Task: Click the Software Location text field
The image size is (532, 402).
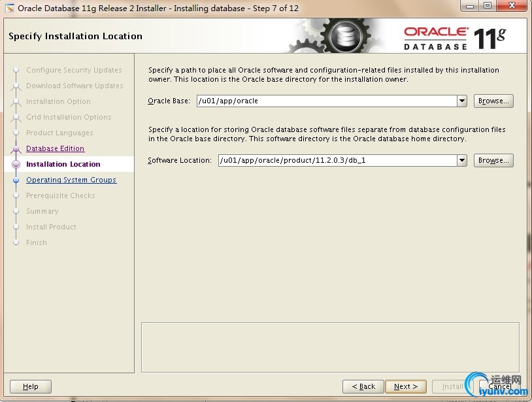Action: (x=338, y=160)
